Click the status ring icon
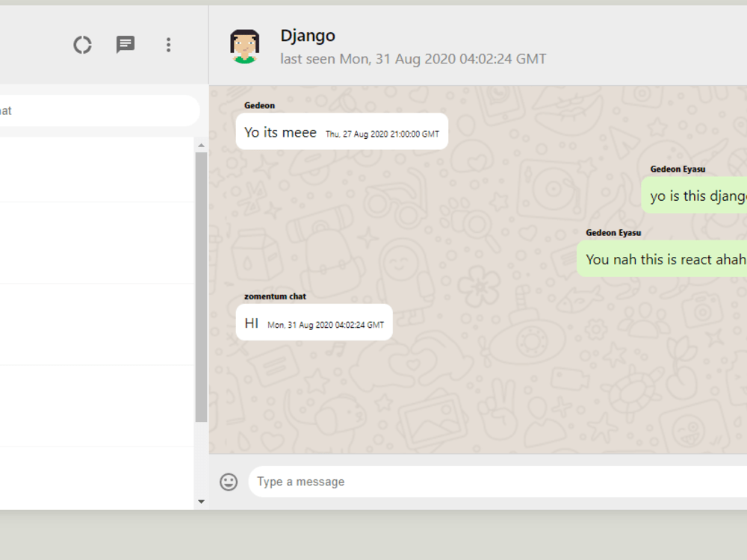747x560 pixels. click(82, 46)
